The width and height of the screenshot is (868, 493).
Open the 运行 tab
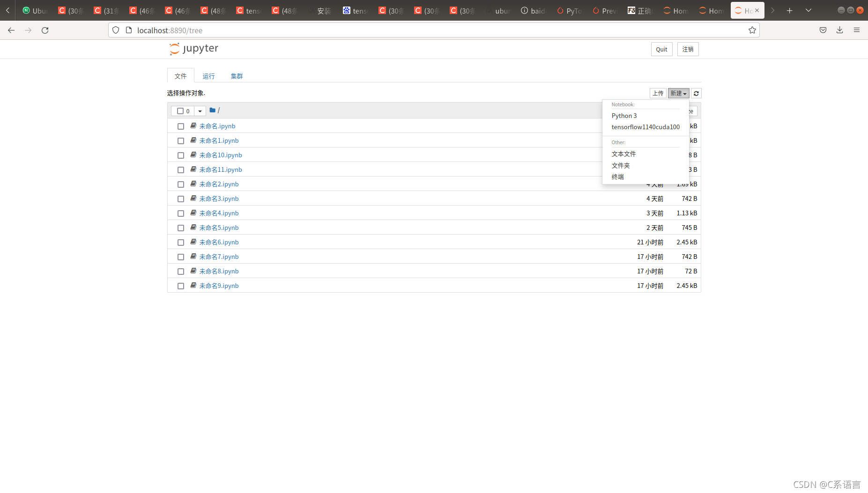[208, 76]
